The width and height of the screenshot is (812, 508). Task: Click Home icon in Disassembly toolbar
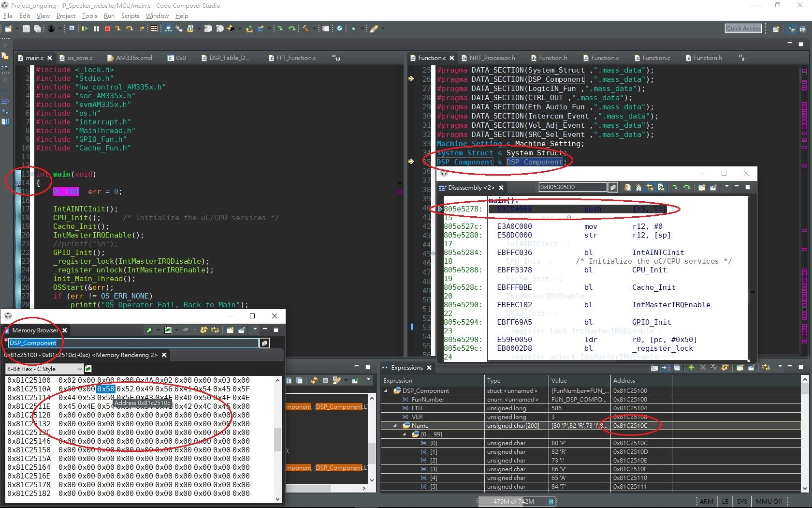pyautogui.click(x=638, y=187)
